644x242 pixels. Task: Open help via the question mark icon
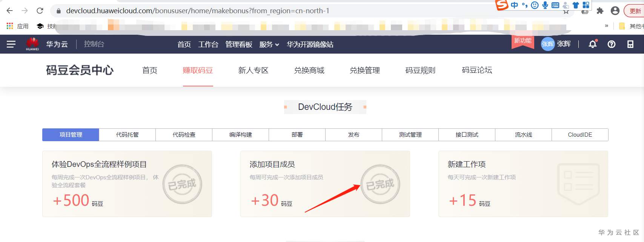point(612,44)
